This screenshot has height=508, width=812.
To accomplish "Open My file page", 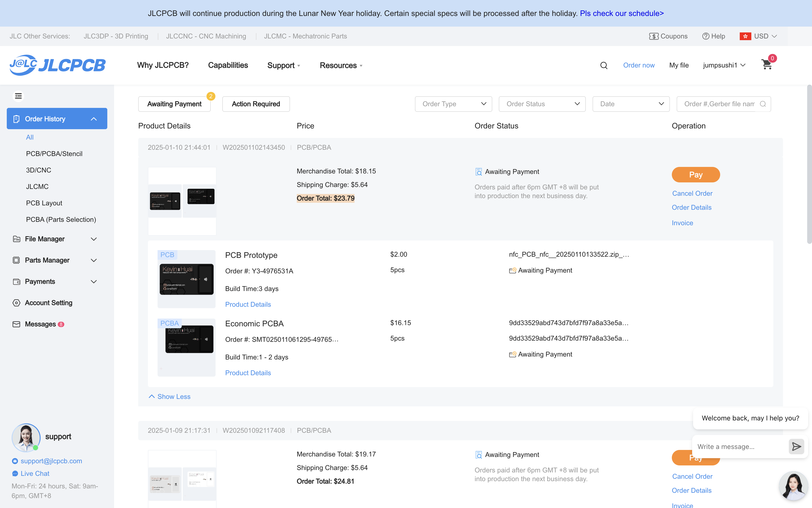I will [679, 65].
